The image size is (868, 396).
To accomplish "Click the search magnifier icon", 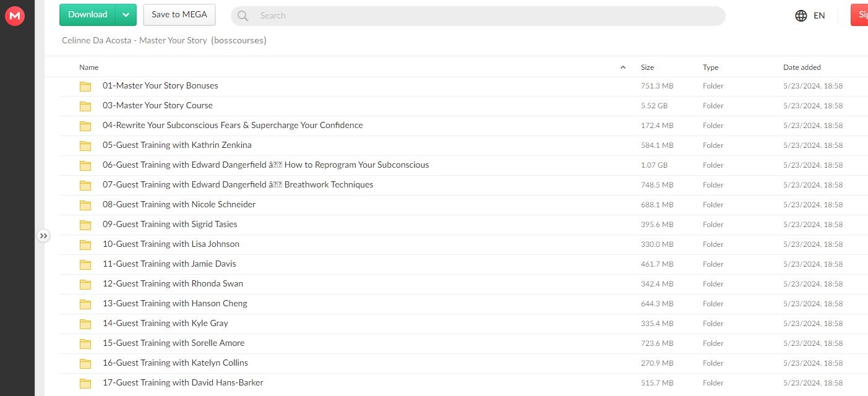I will click(x=243, y=16).
